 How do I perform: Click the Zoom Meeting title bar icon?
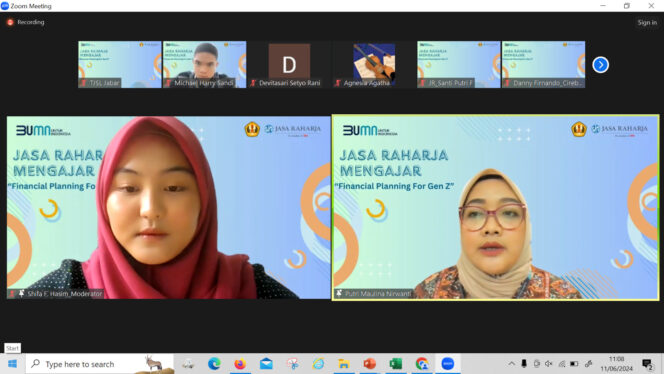(5, 6)
